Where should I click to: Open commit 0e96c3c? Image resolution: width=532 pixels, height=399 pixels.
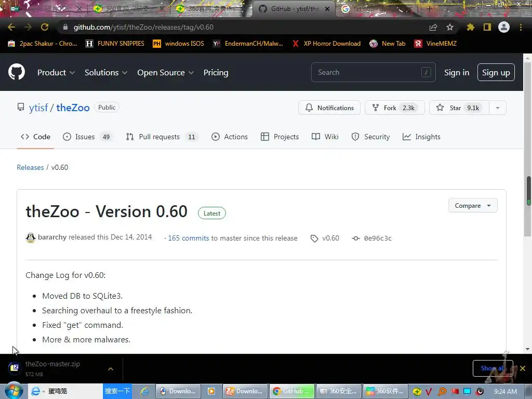(x=378, y=238)
